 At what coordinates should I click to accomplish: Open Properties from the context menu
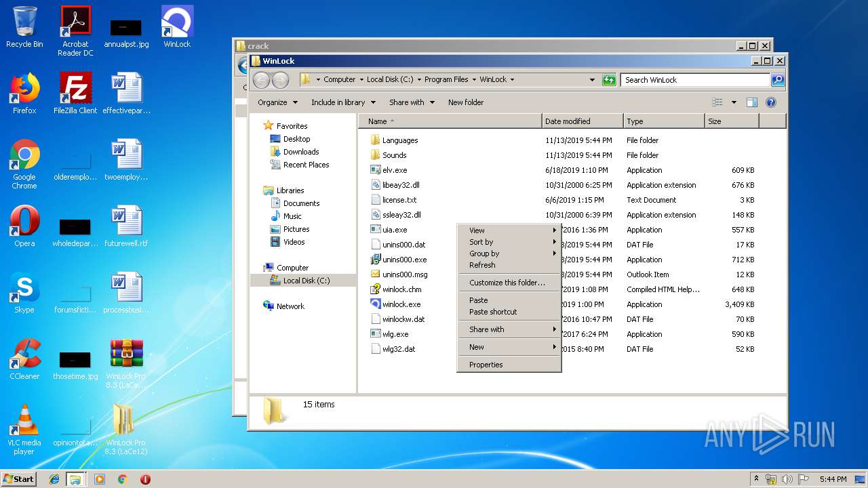(x=509, y=365)
